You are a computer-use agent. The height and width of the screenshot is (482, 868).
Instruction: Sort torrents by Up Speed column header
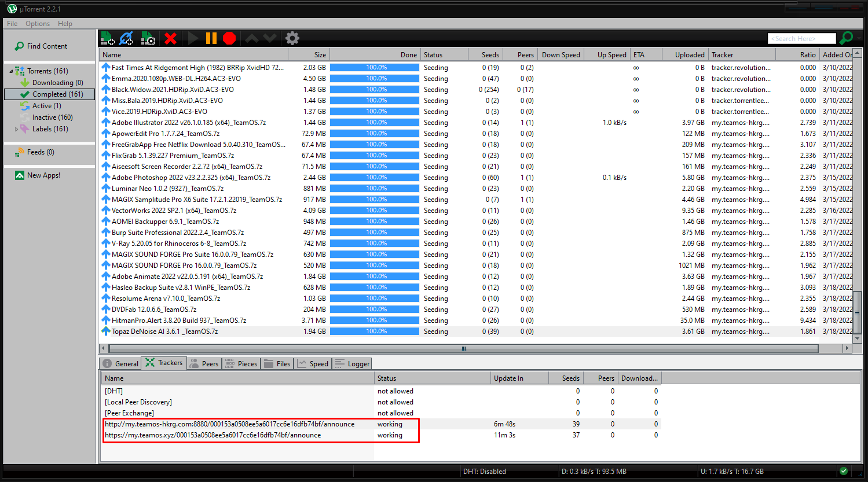(606, 55)
